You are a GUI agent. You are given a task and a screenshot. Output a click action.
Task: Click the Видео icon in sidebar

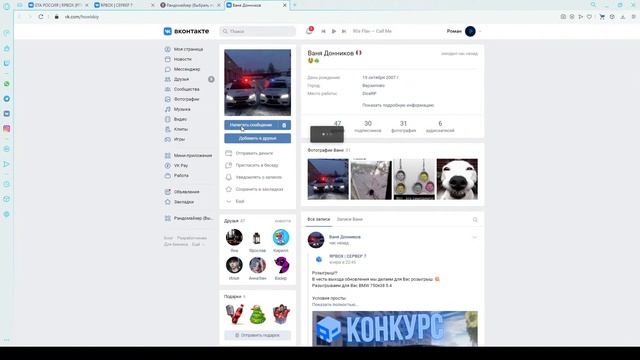click(167, 119)
